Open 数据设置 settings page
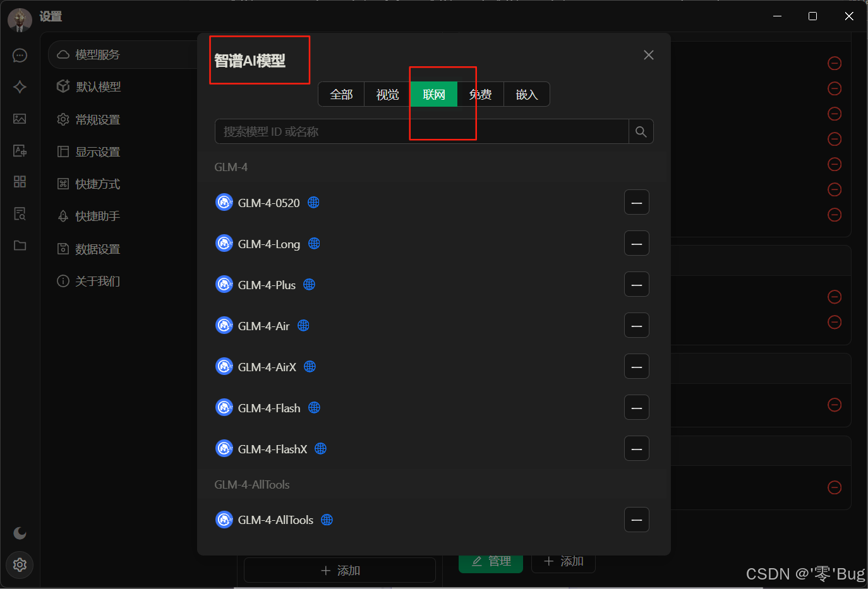The image size is (868, 589). coord(97,249)
